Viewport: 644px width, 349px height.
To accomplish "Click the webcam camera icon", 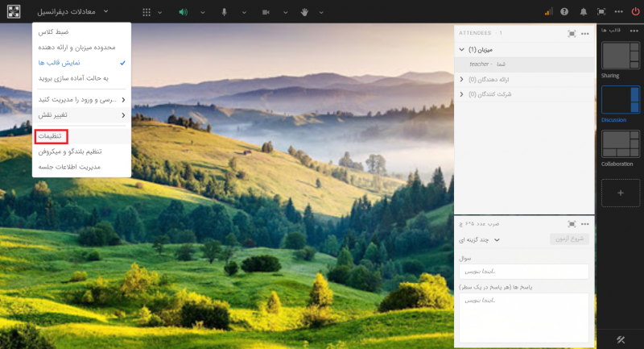I will [x=266, y=12].
